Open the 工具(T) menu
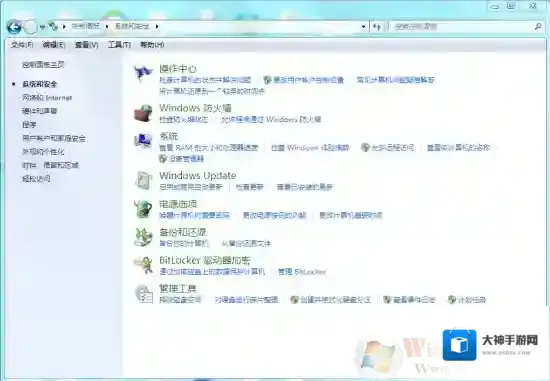 (119, 45)
